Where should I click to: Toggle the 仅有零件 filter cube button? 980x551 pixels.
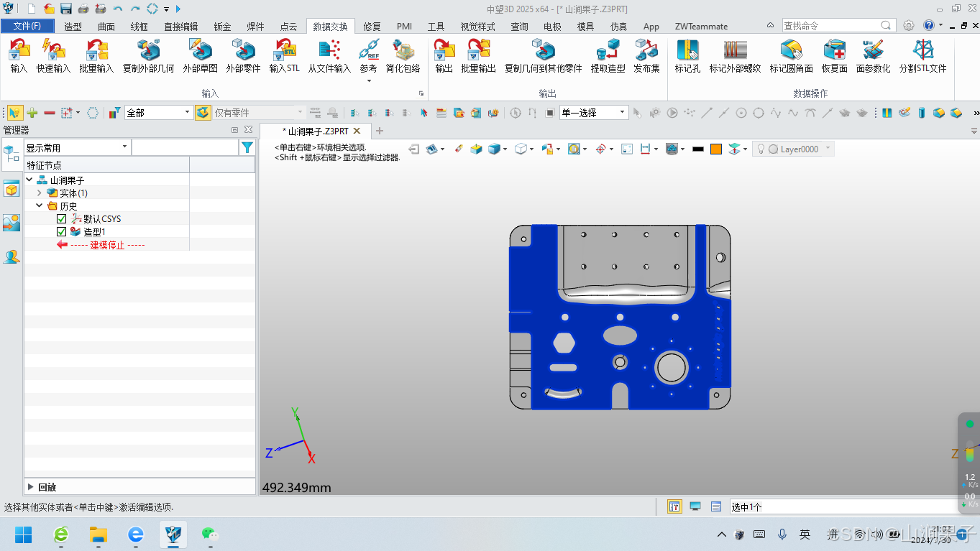coord(203,113)
